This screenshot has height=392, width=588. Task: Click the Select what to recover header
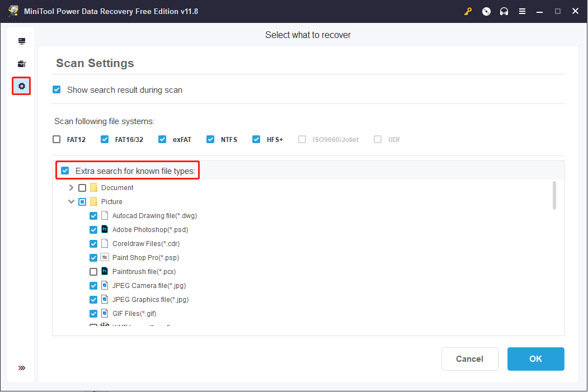click(x=308, y=35)
